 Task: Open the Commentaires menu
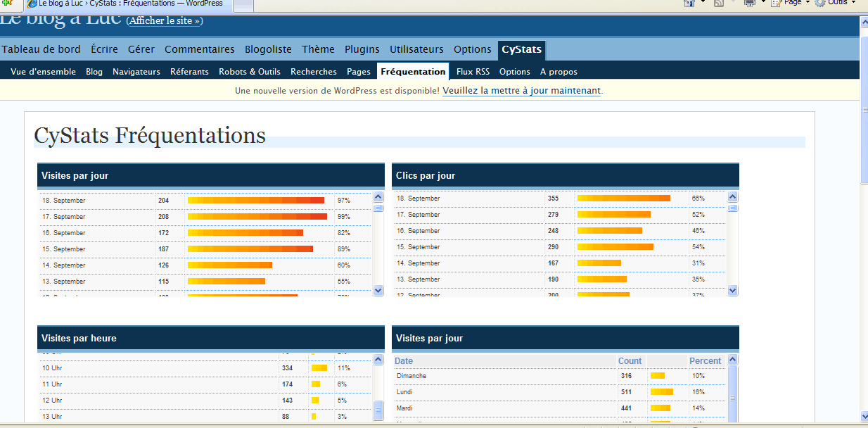point(200,49)
